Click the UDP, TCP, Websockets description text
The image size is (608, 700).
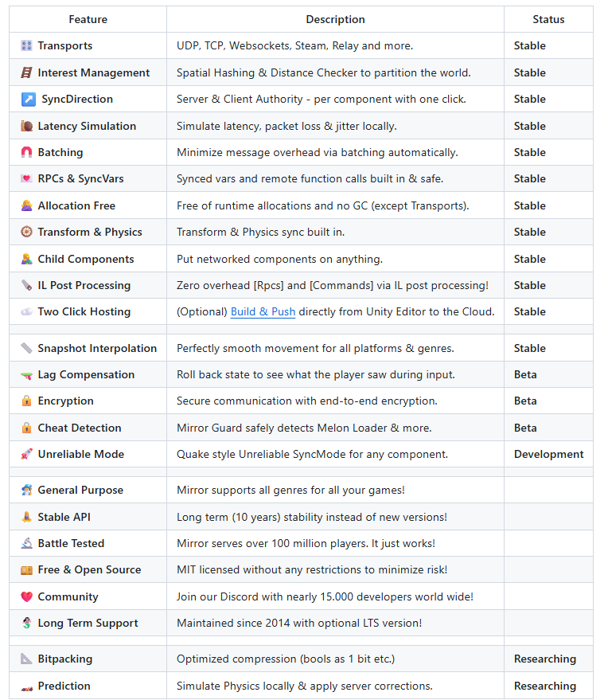(295, 45)
